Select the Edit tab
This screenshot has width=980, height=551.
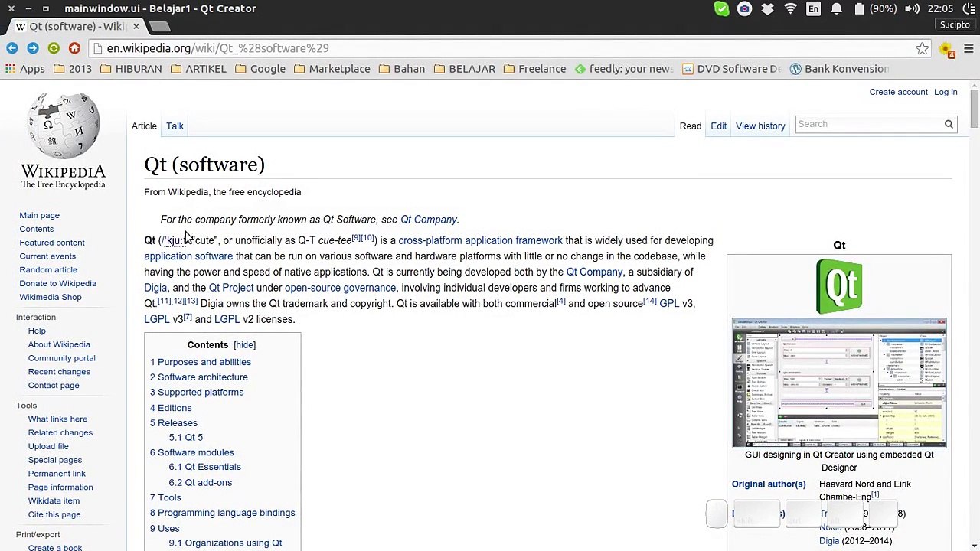point(718,126)
